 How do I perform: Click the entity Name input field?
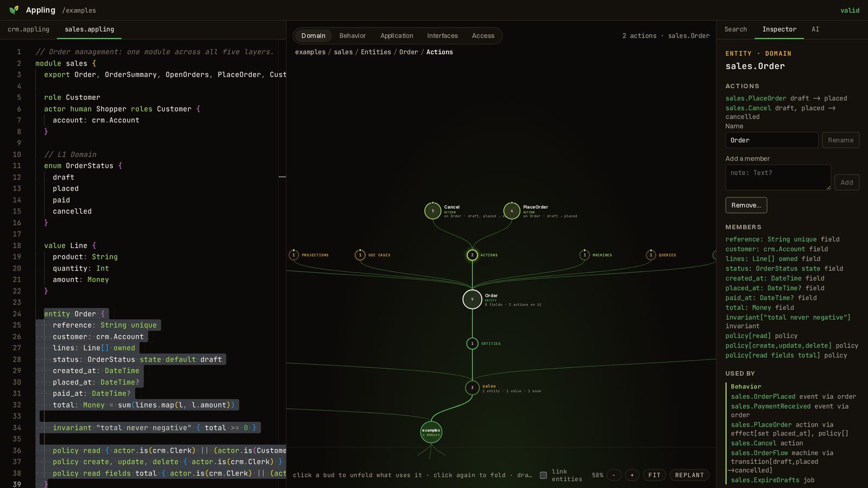[x=771, y=140]
